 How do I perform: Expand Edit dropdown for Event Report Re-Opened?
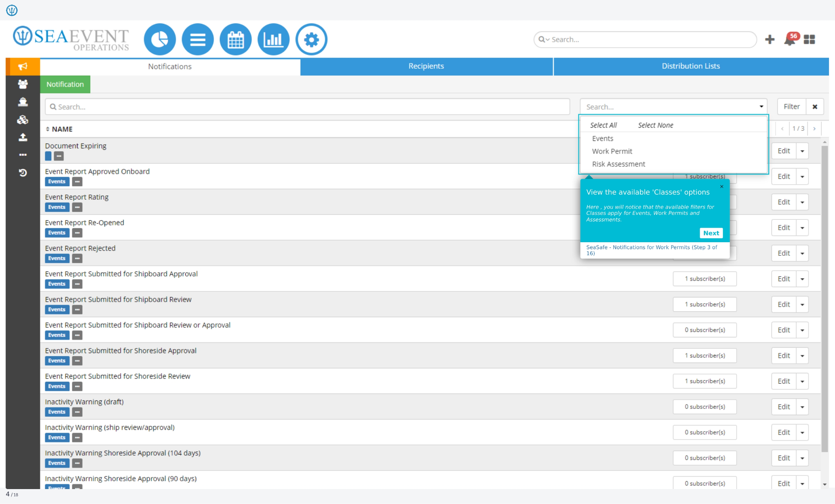pos(802,228)
